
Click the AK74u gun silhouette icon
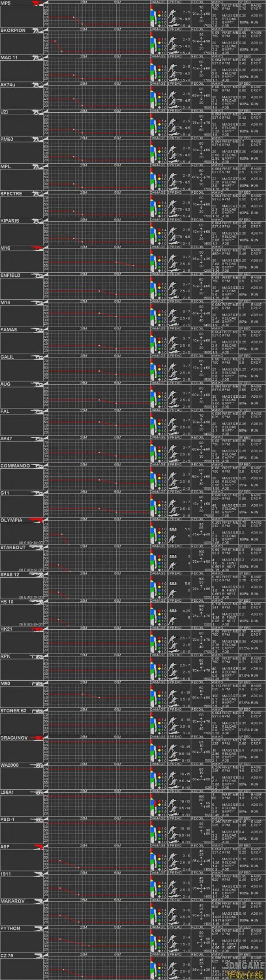click(x=38, y=85)
